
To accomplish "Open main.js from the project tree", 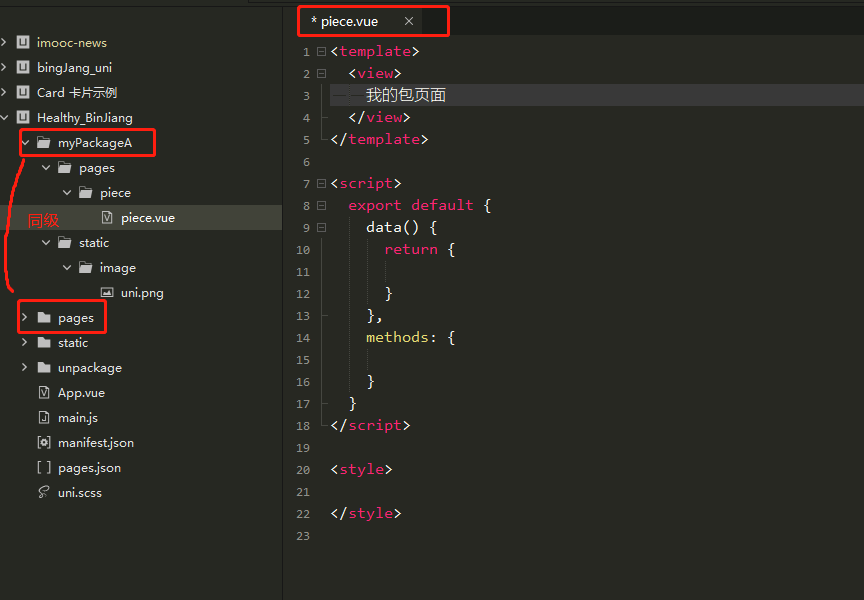I will tap(78, 418).
